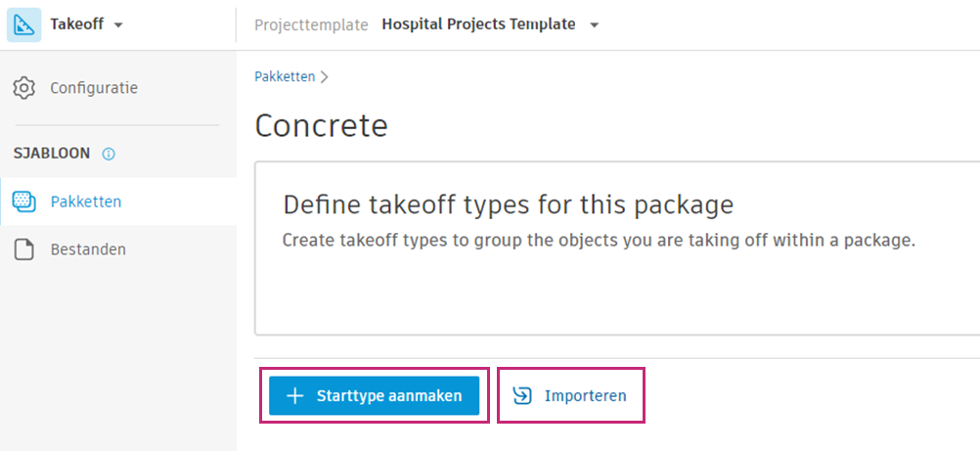Follow the Pakketten breadcrumb link
980x451 pixels.
click(285, 76)
